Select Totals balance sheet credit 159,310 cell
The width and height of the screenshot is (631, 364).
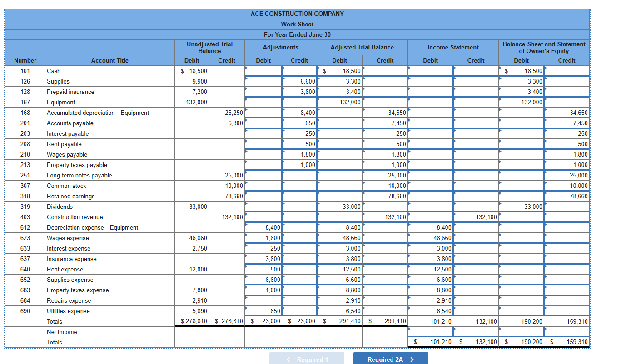[x=566, y=321]
